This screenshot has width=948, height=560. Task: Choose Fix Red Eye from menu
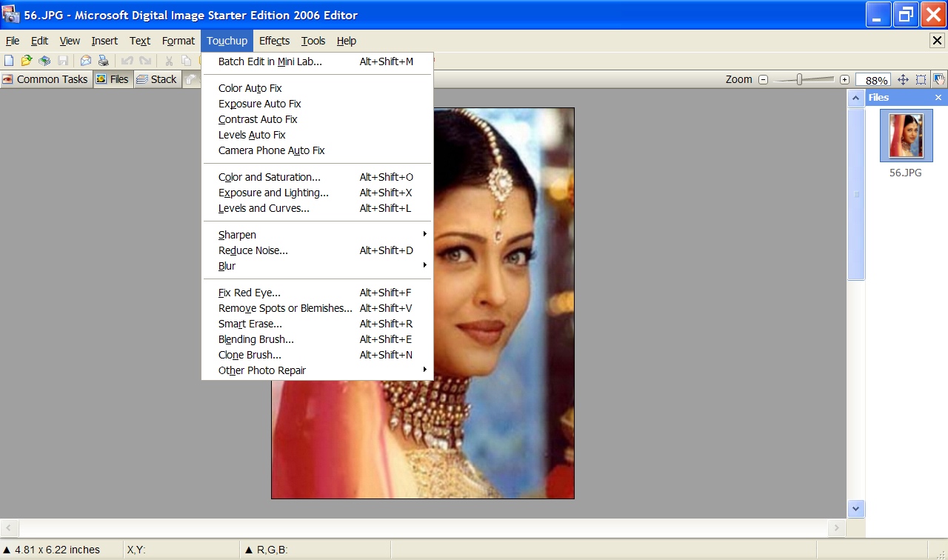click(250, 293)
